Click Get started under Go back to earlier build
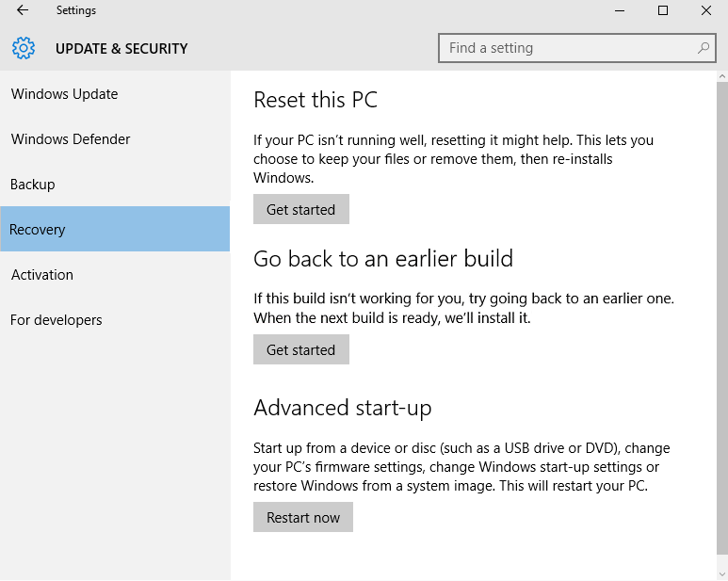 point(300,349)
